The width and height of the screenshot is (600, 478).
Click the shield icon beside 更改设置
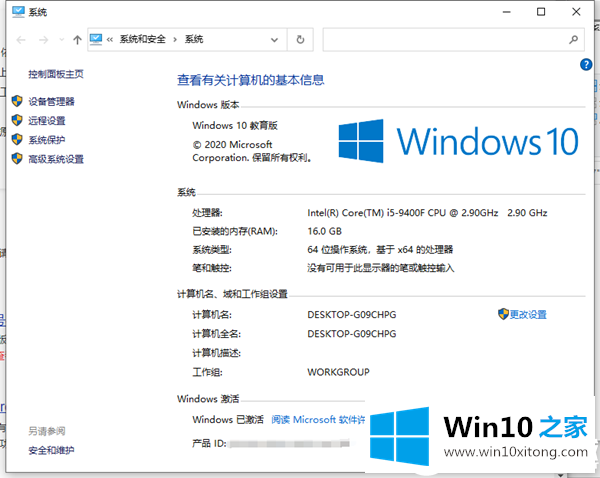coord(503,314)
